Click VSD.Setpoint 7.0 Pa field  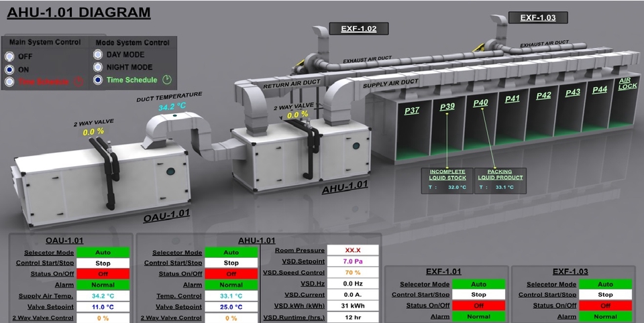click(x=353, y=261)
